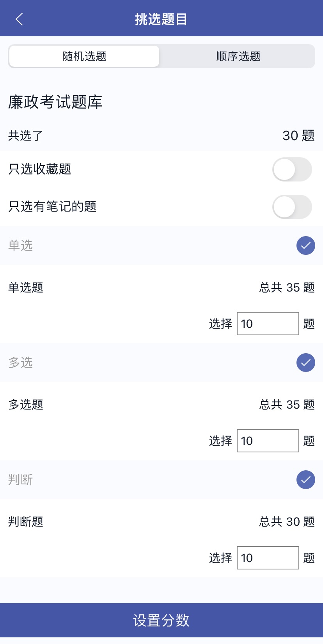323x644 pixels.
Task: Tap the 挑选题目 page title
Action: click(x=161, y=19)
